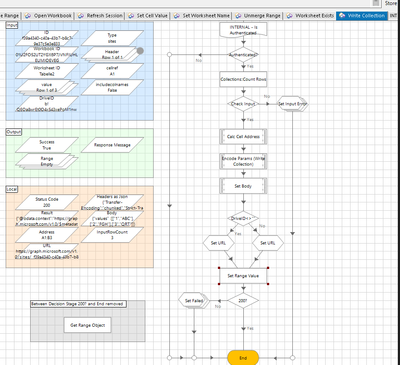Select the cellref data item
The height and width of the screenshot is (365, 400).
coord(112,71)
